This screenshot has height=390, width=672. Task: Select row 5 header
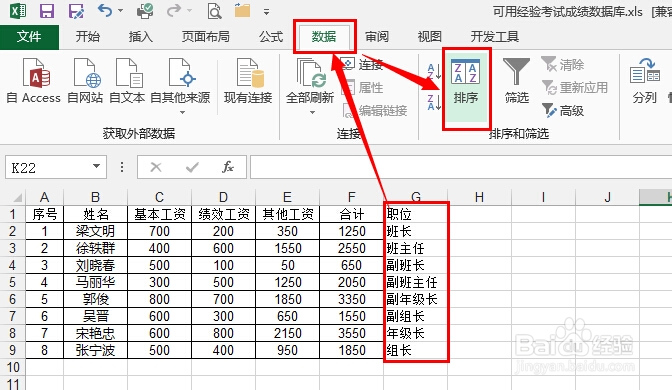coord(12,282)
